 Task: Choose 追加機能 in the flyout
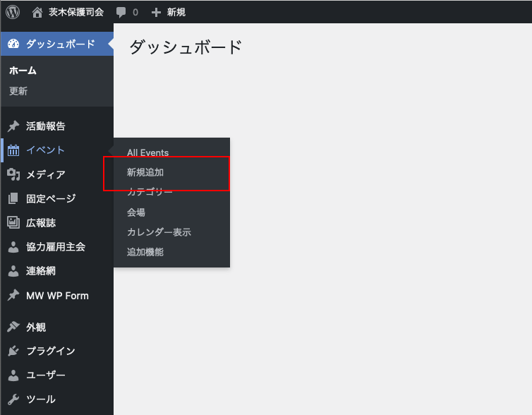pyautogui.click(x=145, y=252)
